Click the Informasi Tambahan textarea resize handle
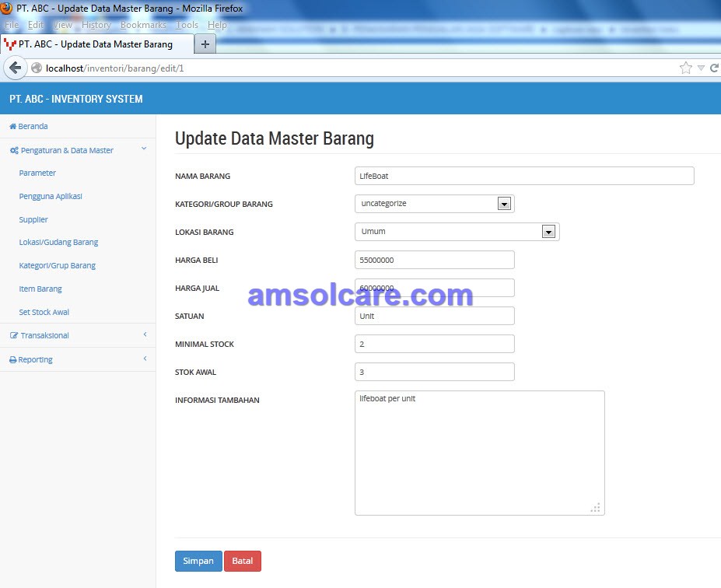 coord(596,508)
